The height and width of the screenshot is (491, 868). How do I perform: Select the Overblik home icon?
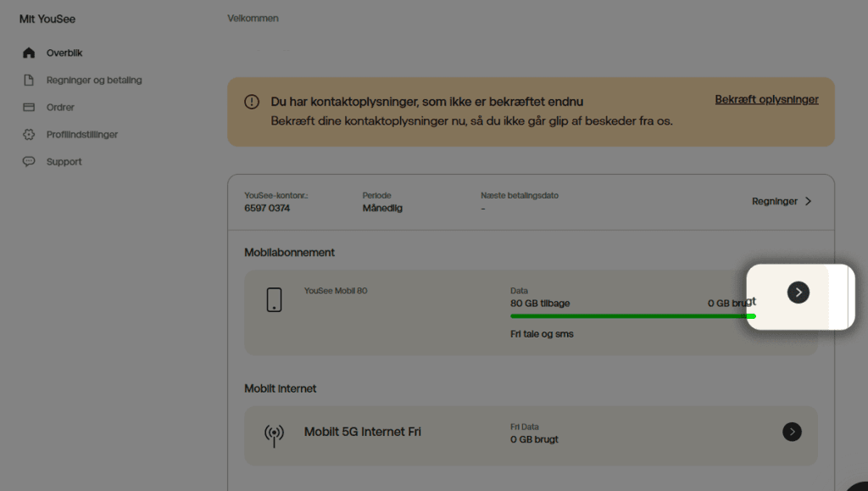tap(29, 53)
